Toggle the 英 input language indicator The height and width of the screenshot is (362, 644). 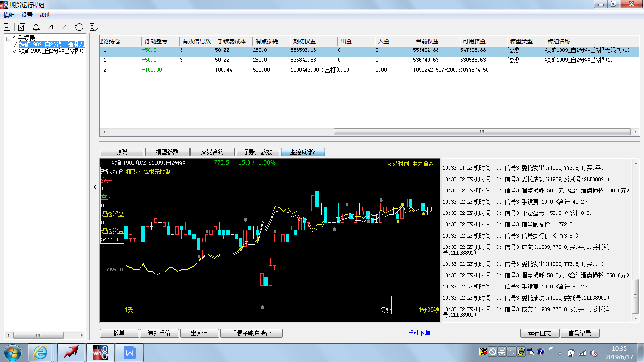[502, 352]
